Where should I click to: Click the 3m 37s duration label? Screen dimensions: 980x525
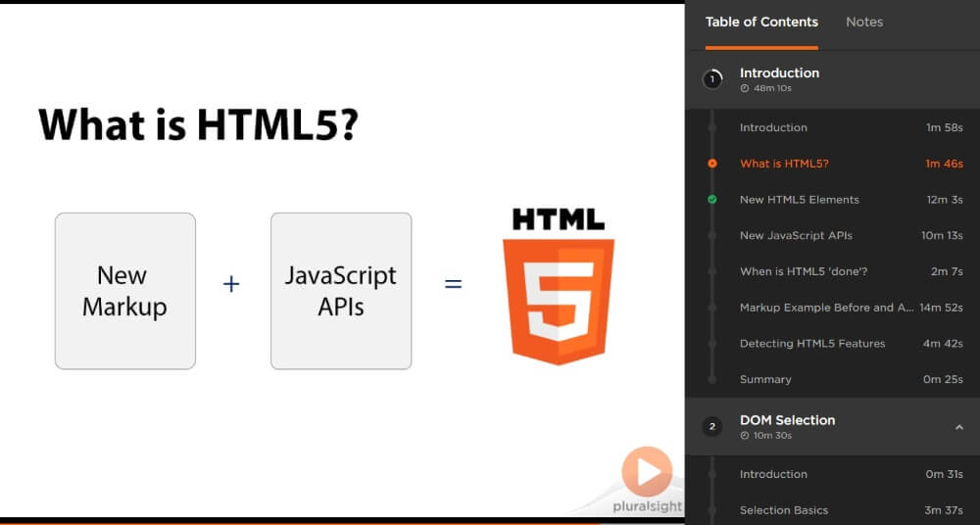(943, 510)
